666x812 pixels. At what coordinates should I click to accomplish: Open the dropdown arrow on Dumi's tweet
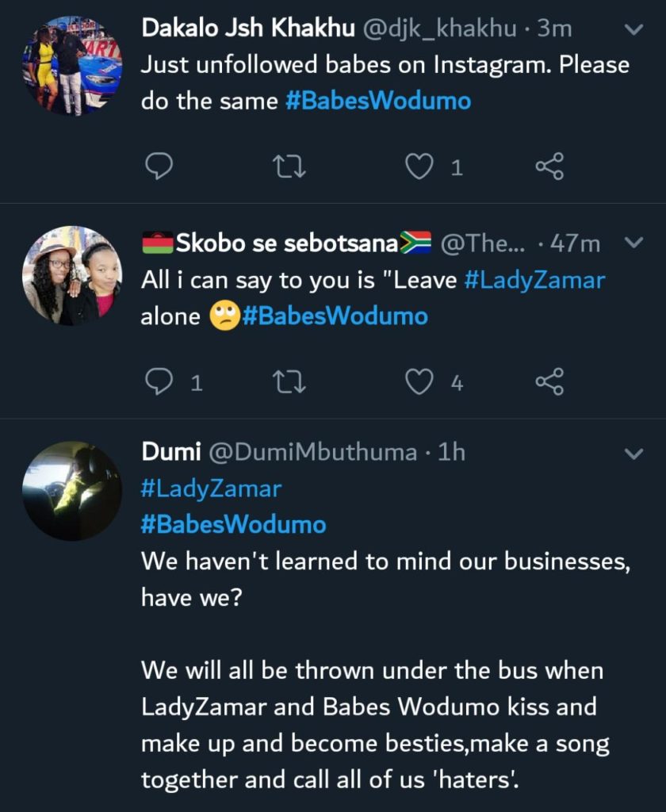point(633,454)
